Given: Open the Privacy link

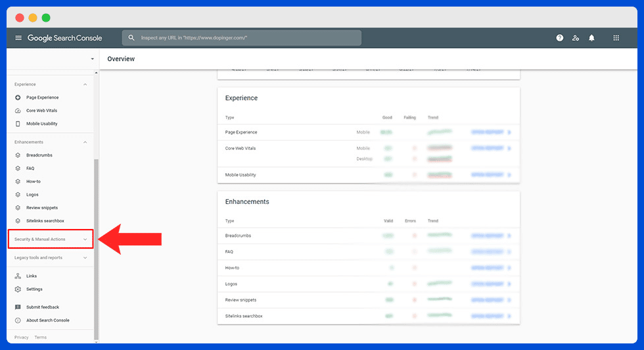Looking at the screenshot, I should 21,337.
